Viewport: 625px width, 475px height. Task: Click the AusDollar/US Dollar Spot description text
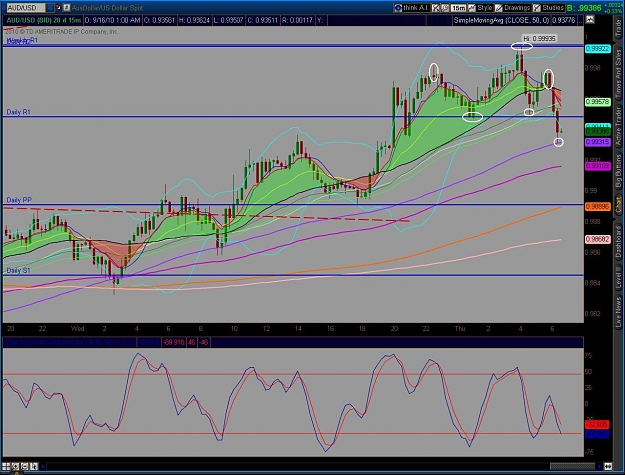(x=107, y=8)
